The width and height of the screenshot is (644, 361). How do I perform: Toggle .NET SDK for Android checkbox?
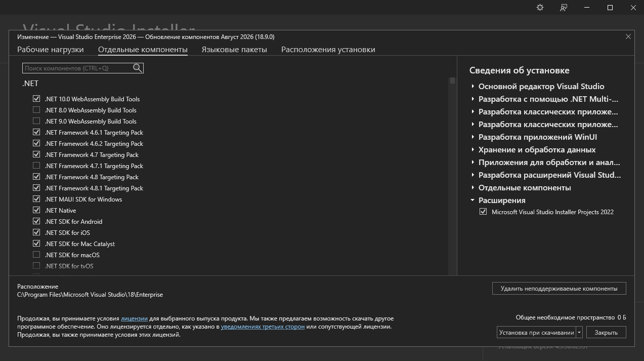click(x=36, y=221)
